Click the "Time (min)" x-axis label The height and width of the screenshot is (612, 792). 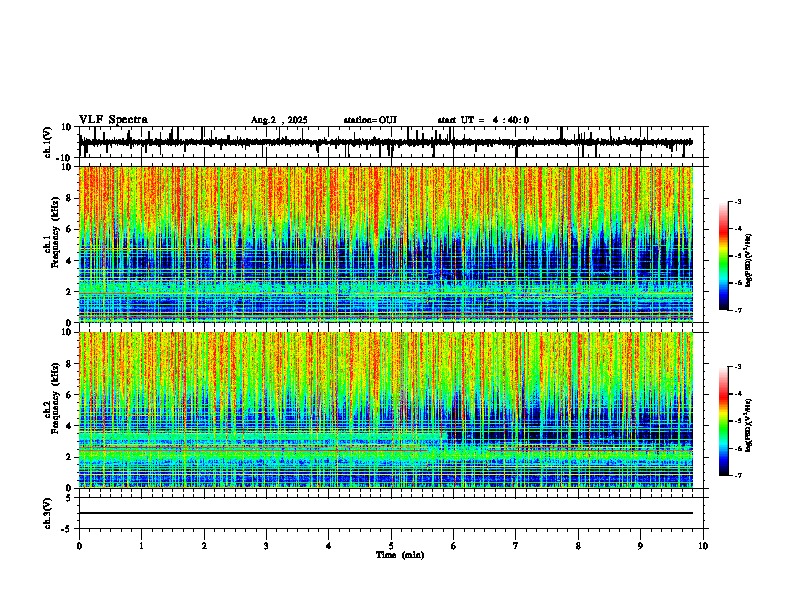pos(400,555)
